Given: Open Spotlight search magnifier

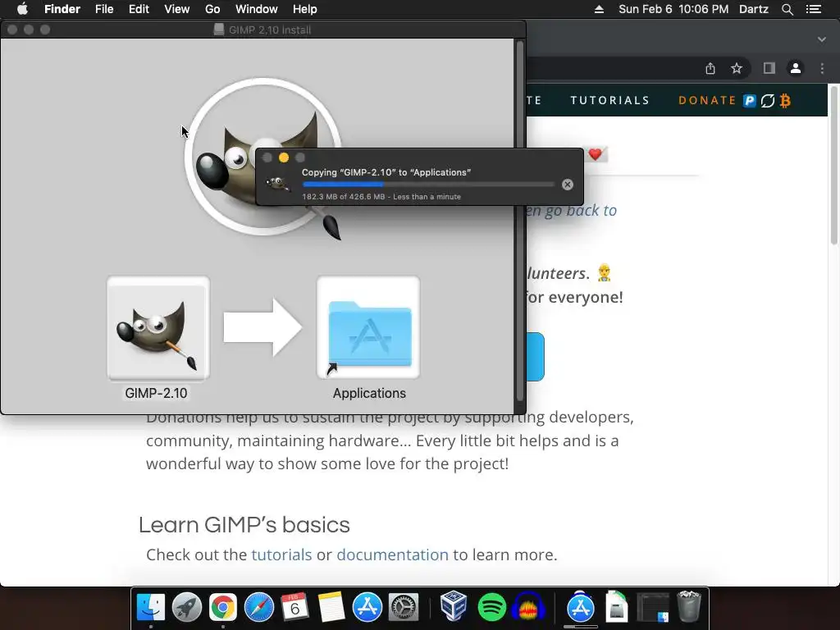Looking at the screenshot, I should point(787,9).
